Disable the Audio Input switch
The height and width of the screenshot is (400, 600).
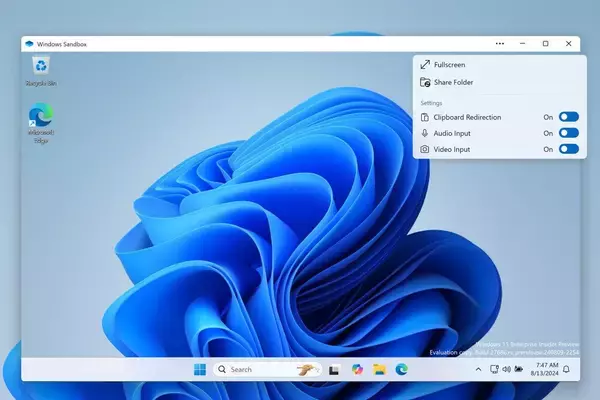point(569,133)
